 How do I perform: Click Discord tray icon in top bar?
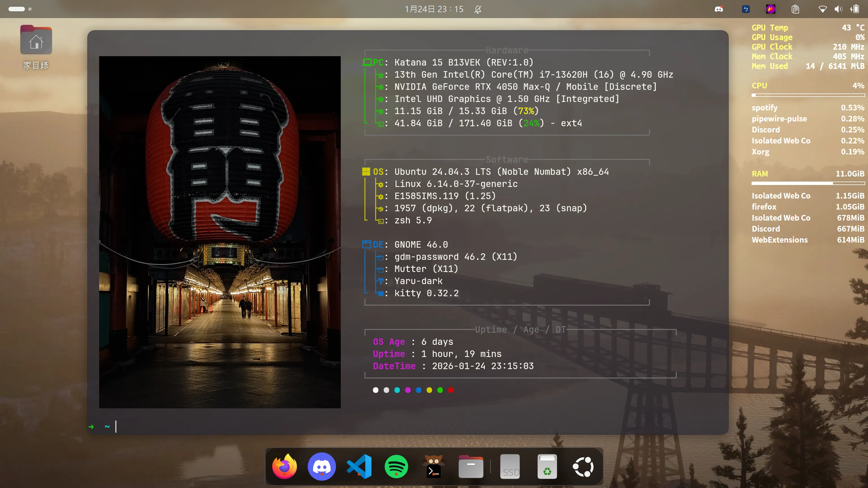pyautogui.click(x=719, y=9)
